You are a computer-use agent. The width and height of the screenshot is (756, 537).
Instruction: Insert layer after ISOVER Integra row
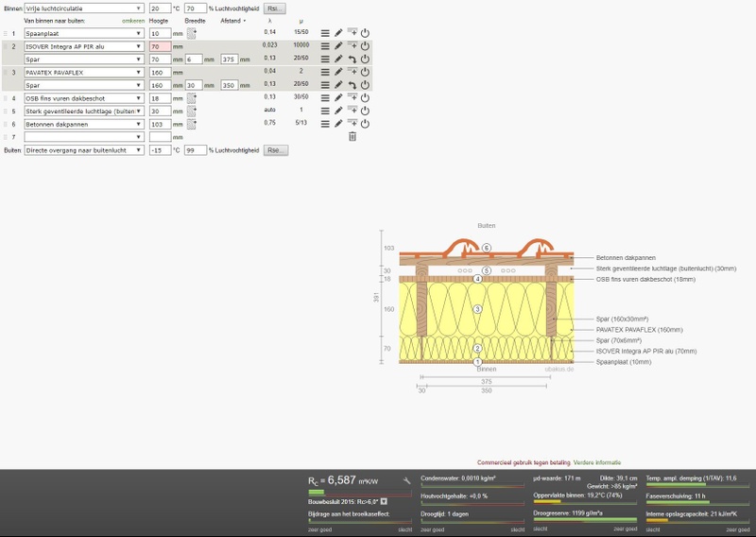click(352, 45)
